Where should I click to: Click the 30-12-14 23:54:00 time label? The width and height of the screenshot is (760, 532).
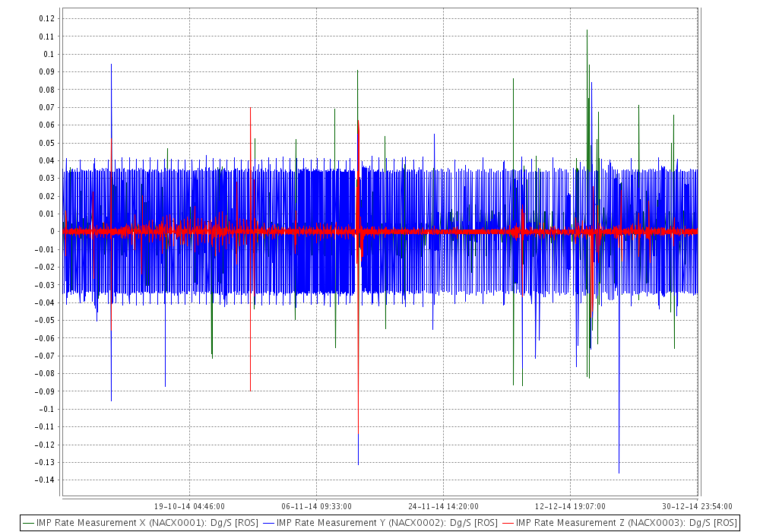coord(697,506)
